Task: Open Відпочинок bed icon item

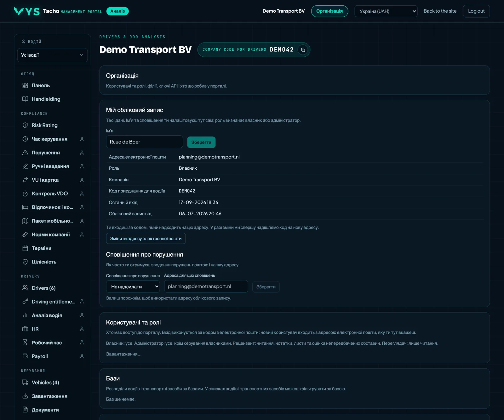Action: 25,207
